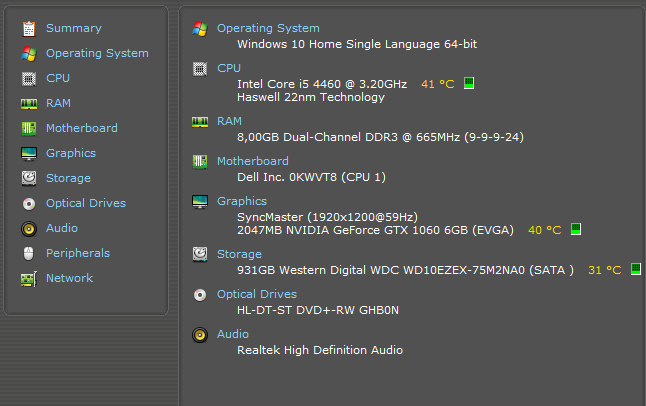The width and height of the screenshot is (646, 406).
Task: Click the Network card icon in sidebar
Action: 29,279
